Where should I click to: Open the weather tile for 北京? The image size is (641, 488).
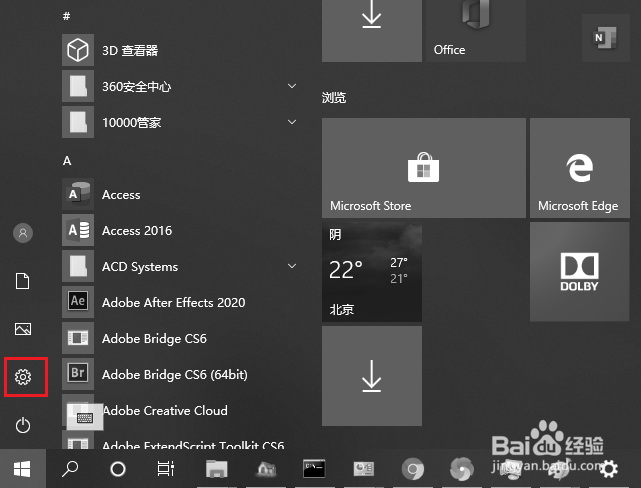pyautogui.click(x=372, y=272)
